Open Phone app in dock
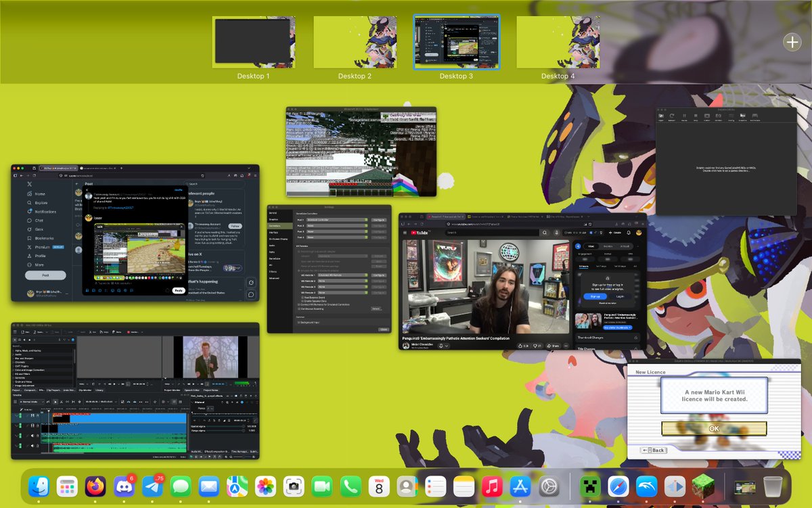This screenshot has height=508, width=812. (x=351, y=487)
